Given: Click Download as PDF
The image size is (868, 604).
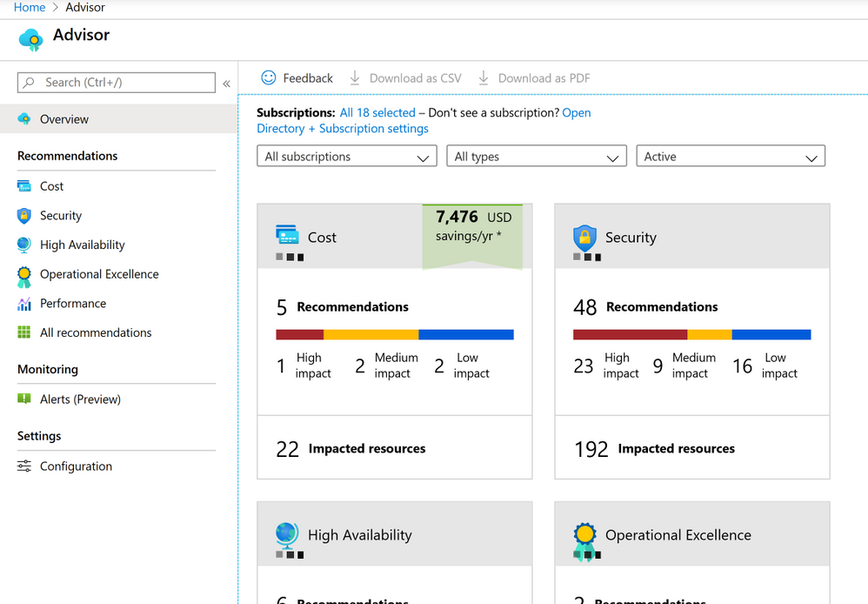Looking at the screenshot, I should coord(534,78).
